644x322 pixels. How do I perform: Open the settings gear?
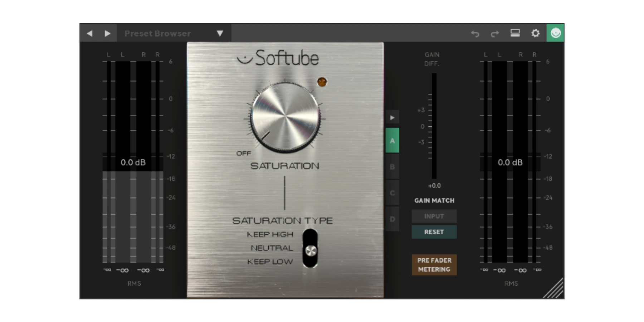click(536, 33)
